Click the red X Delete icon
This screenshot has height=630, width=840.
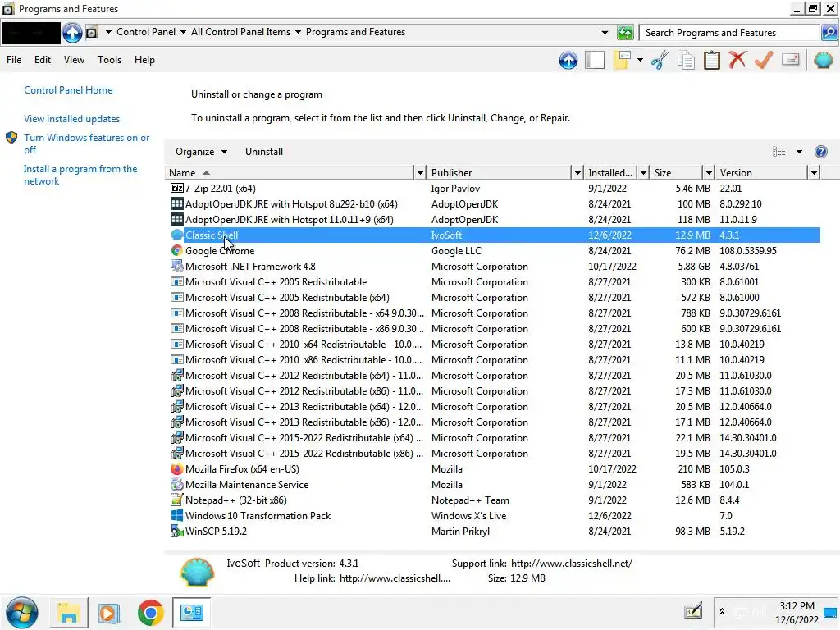(x=737, y=60)
